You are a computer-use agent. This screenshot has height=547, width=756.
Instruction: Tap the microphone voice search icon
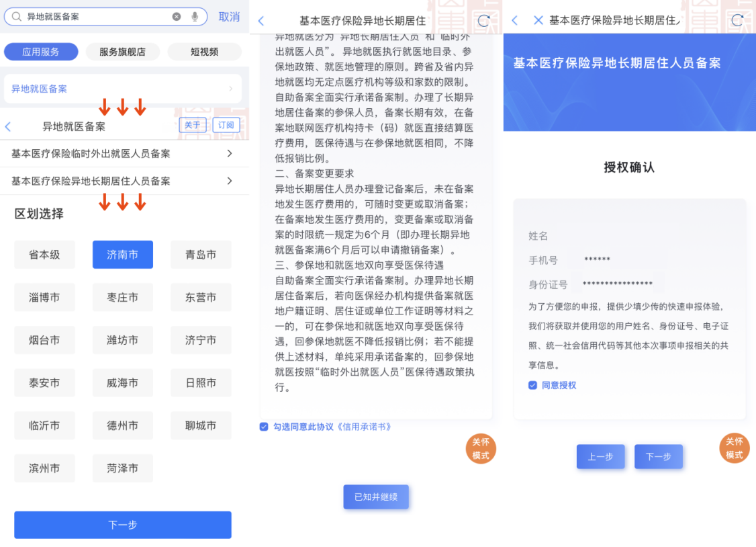point(195,17)
